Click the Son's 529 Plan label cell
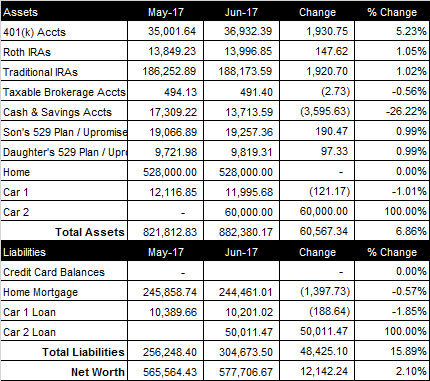Image resolution: width=430 pixels, height=381 pixels. (x=65, y=132)
